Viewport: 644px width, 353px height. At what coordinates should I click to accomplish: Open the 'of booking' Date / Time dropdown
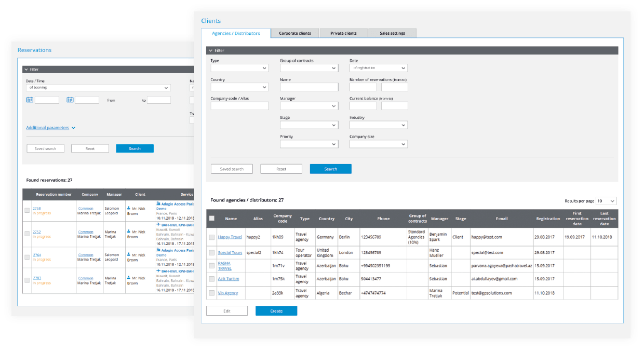98,88
